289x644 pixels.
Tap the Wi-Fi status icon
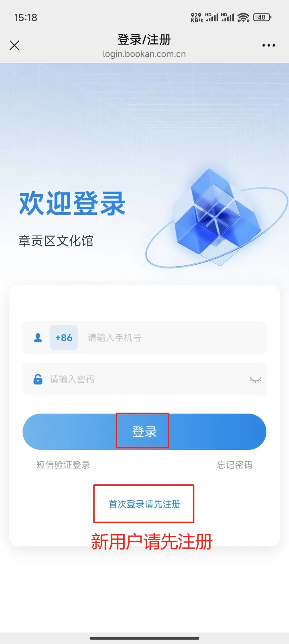pyautogui.click(x=243, y=17)
